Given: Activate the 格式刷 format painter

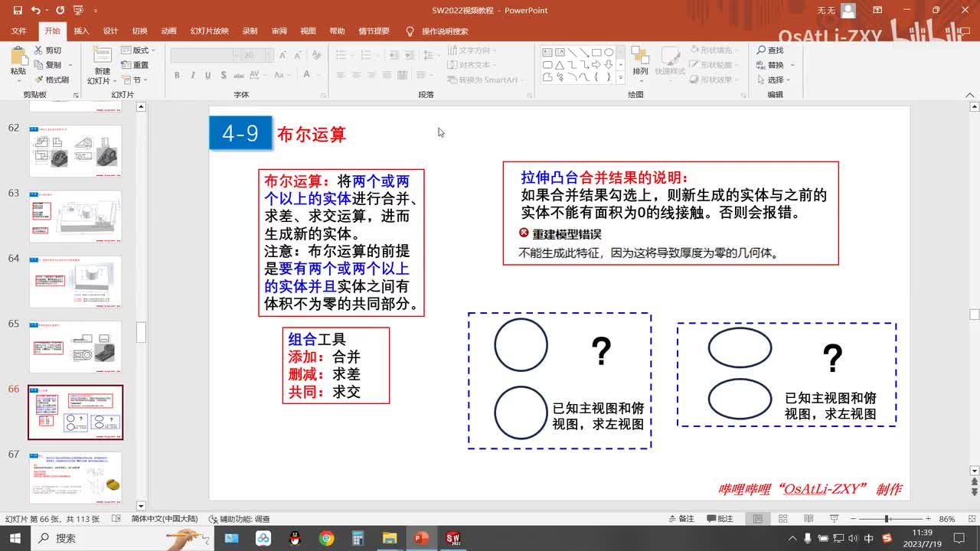Looking at the screenshot, I should [51, 80].
